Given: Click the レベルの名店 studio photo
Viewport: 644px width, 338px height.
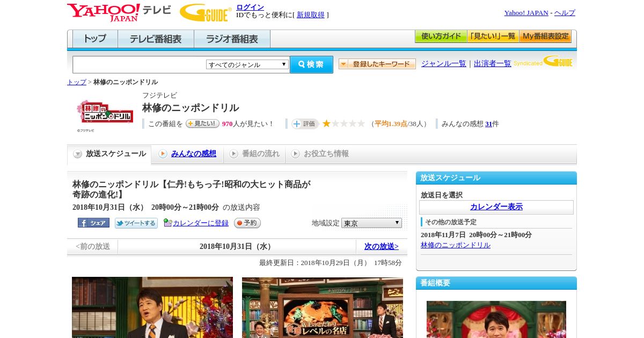Looking at the screenshot, I should [323, 307].
